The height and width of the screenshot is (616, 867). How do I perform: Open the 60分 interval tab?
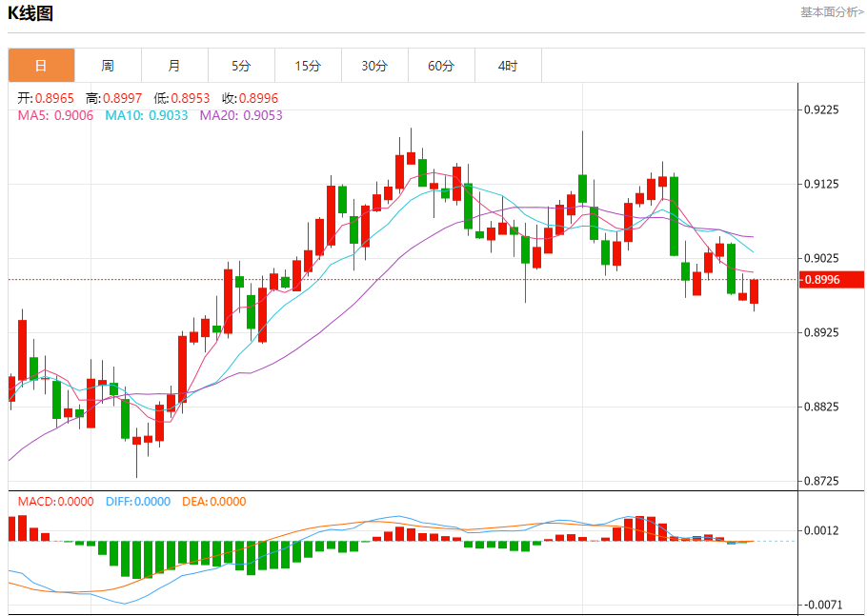tap(441, 66)
